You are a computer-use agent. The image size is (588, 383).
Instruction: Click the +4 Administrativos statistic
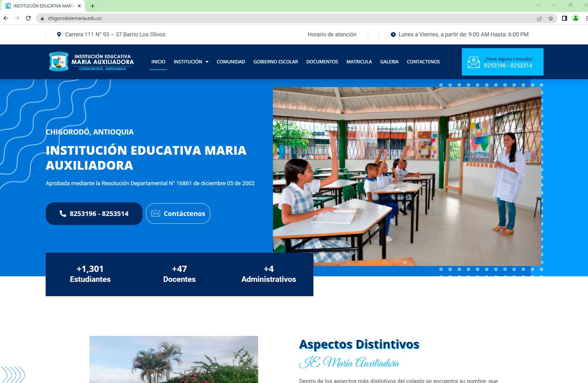coord(269,274)
